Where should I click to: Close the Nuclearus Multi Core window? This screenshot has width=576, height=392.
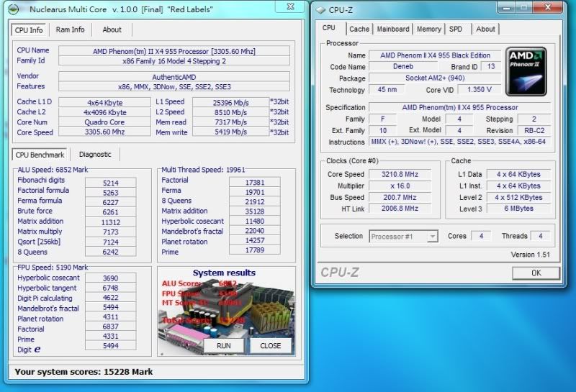[x=290, y=6]
